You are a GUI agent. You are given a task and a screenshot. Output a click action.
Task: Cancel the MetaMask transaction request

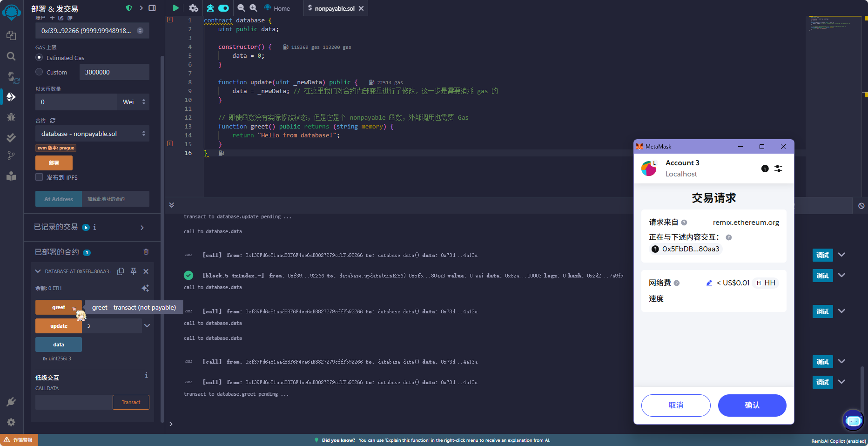pyautogui.click(x=676, y=405)
